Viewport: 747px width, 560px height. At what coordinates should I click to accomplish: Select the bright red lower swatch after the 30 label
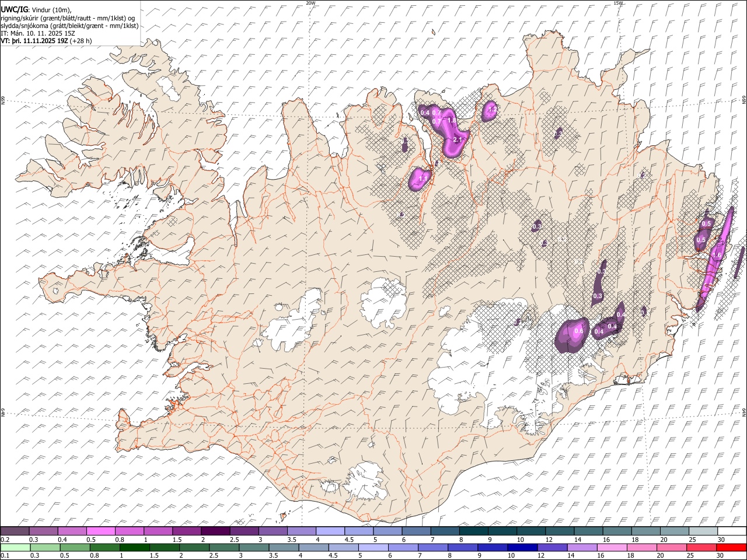point(731,547)
